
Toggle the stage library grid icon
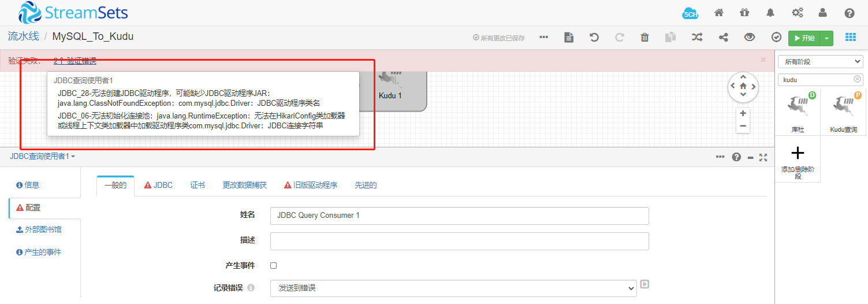pyautogui.click(x=851, y=37)
